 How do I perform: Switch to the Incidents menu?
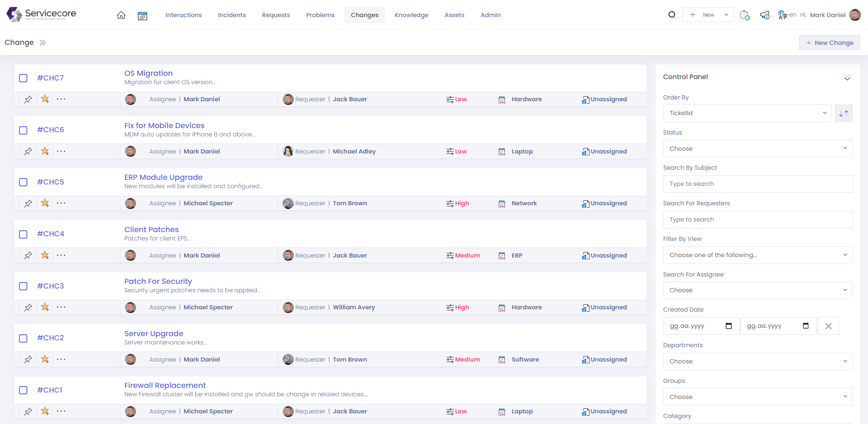pos(232,15)
